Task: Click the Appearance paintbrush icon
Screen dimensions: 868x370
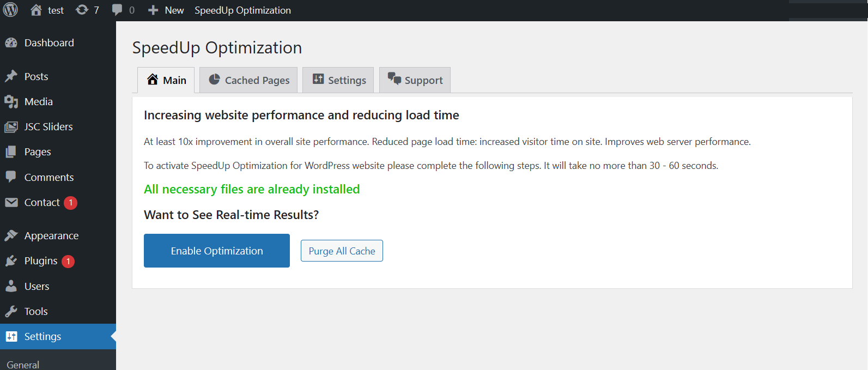Action: [x=11, y=235]
